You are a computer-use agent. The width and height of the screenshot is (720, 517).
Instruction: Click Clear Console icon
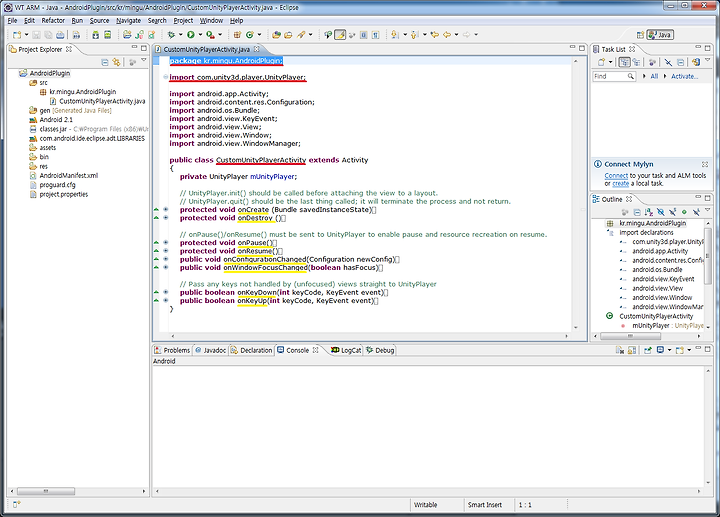(619, 350)
